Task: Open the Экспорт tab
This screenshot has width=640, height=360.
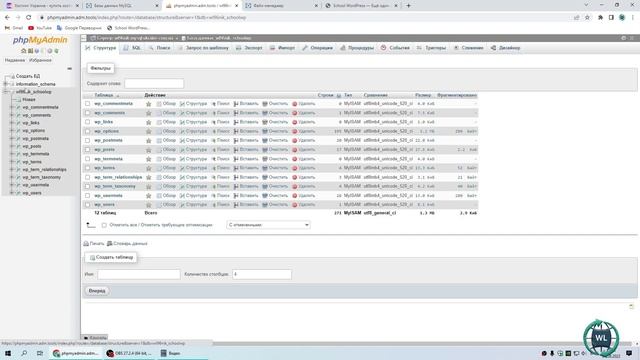Action: click(x=249, y=48)
